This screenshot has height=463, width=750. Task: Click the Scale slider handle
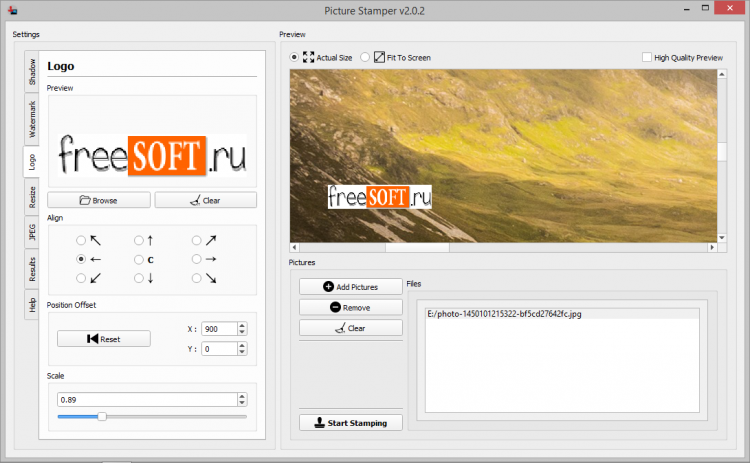coord(102,417)
